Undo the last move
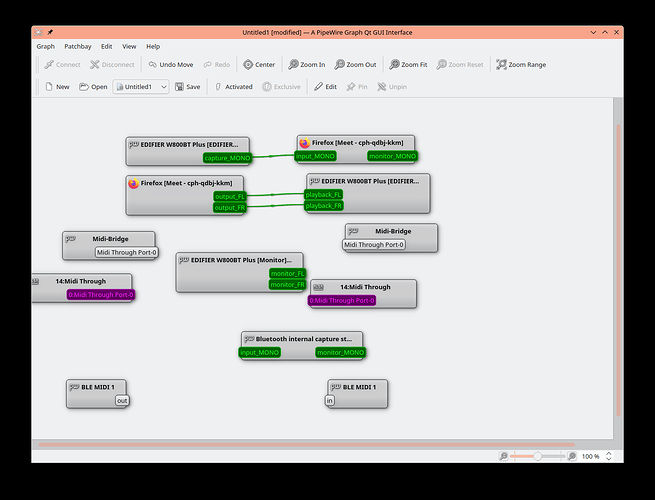 [171, 65]
